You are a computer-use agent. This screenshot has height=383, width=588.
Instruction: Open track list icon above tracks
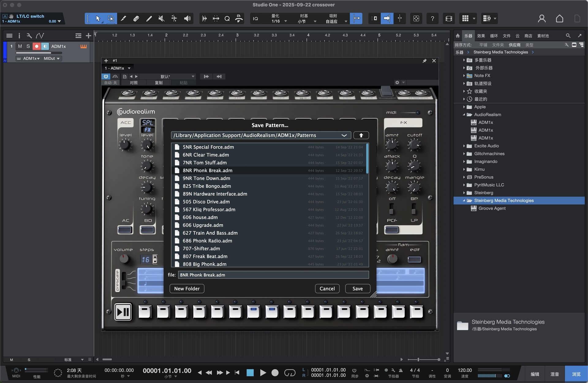9,36
